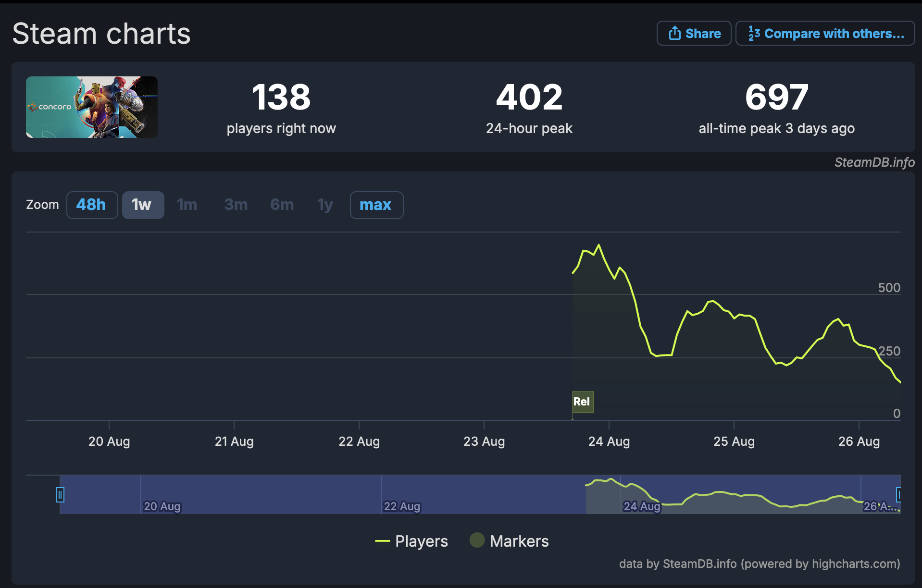
Task: Toggle the Markers series in legend
Action: pyautogui.click(x=519, y=541)
